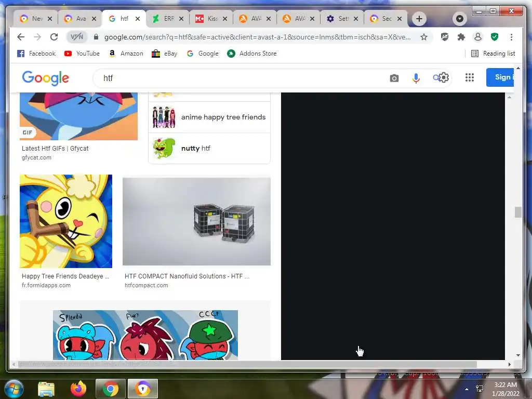Switch to Avast Secure Browser in taskbar
The width and height of the screenshot is (532, 399).
(x=143, y=389)
